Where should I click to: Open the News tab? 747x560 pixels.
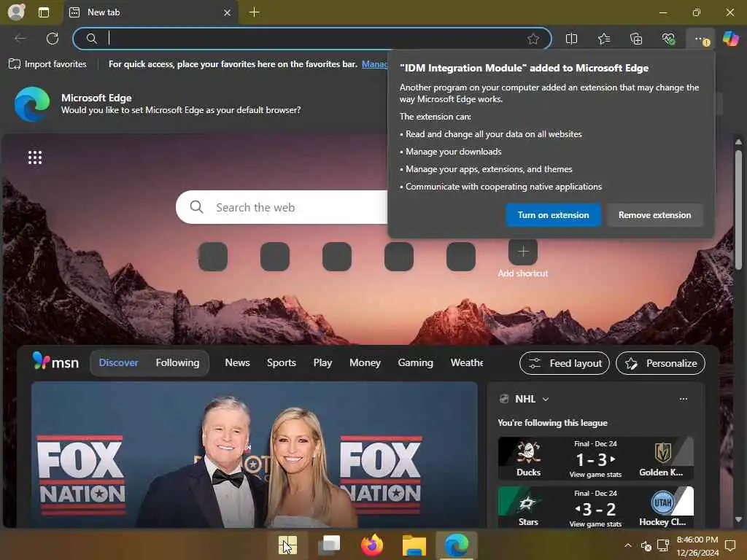click(237, 363)
